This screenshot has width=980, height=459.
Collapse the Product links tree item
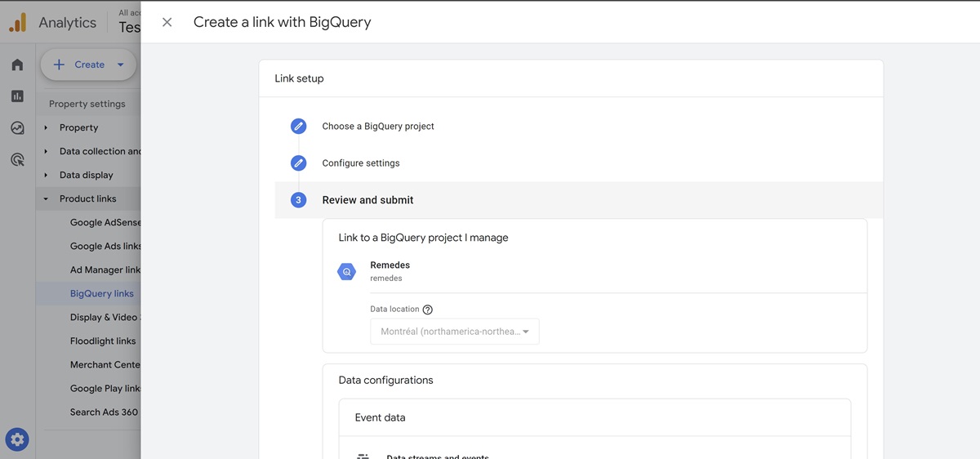point(46,198)
